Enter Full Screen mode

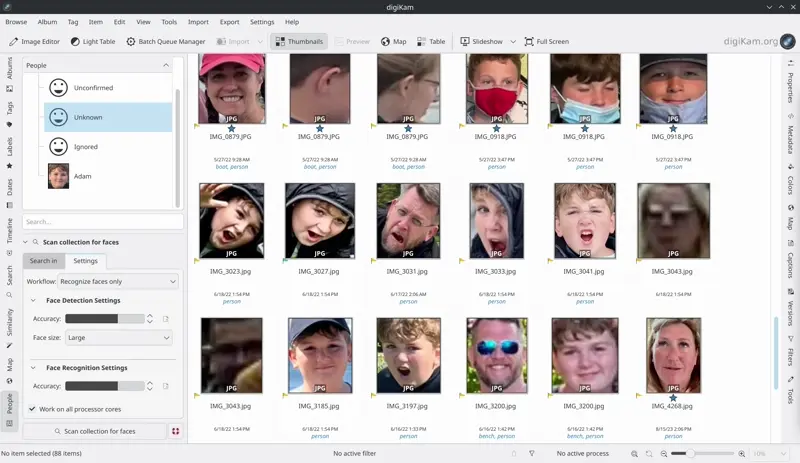pos(546,42)
